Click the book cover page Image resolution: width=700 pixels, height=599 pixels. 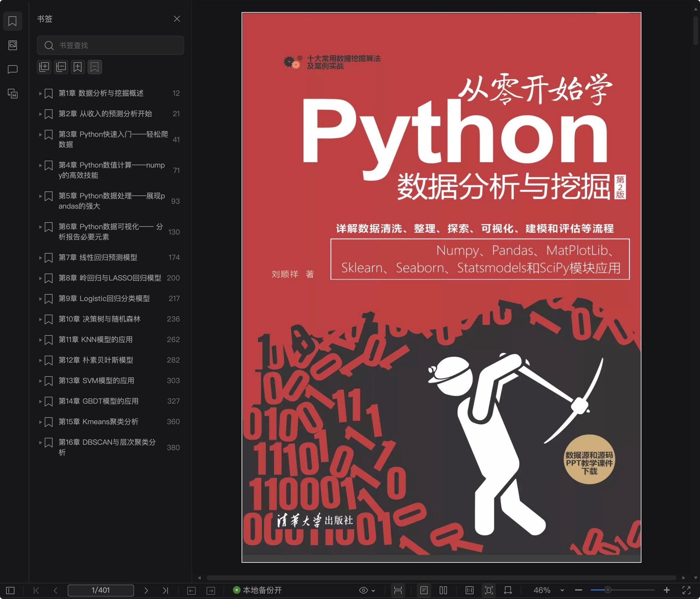tap(441, 287)
